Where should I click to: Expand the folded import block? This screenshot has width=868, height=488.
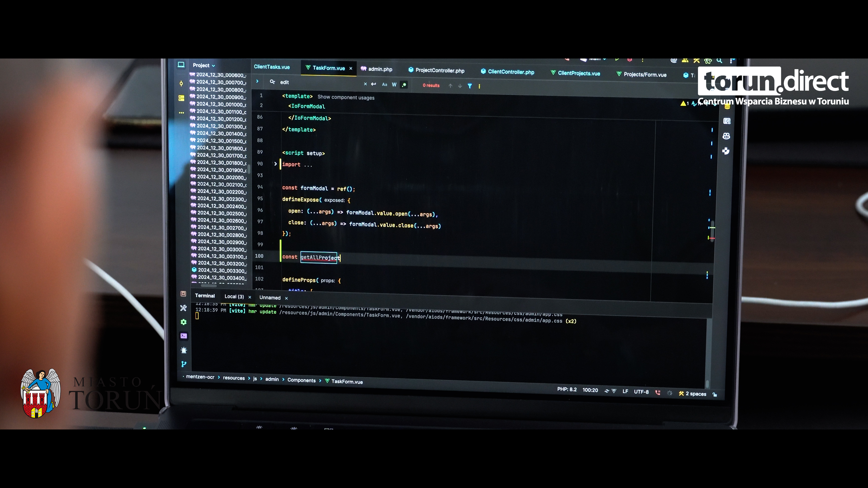275,164
